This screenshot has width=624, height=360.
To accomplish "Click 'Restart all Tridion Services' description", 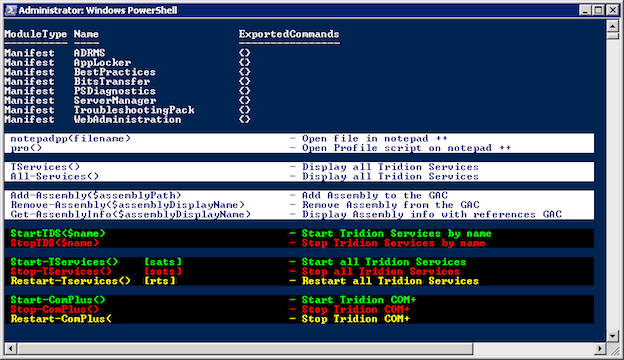I will point(390,281).
